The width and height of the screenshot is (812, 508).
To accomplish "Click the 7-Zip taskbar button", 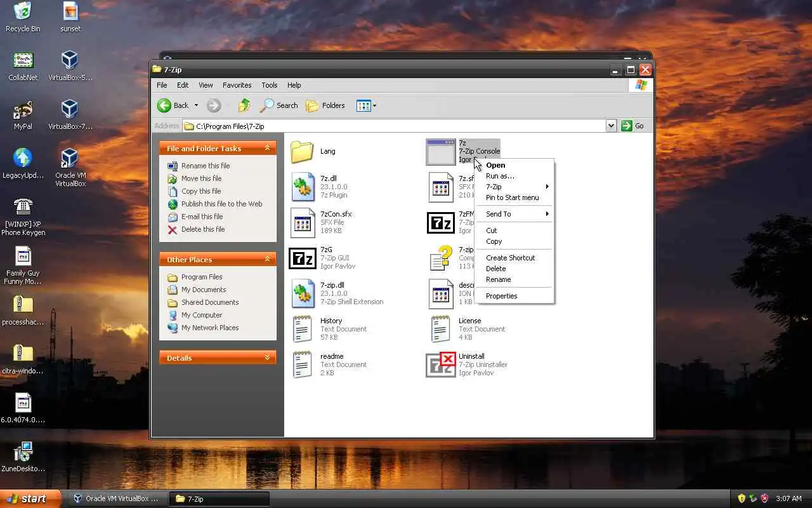I will (x=220, y=498).
